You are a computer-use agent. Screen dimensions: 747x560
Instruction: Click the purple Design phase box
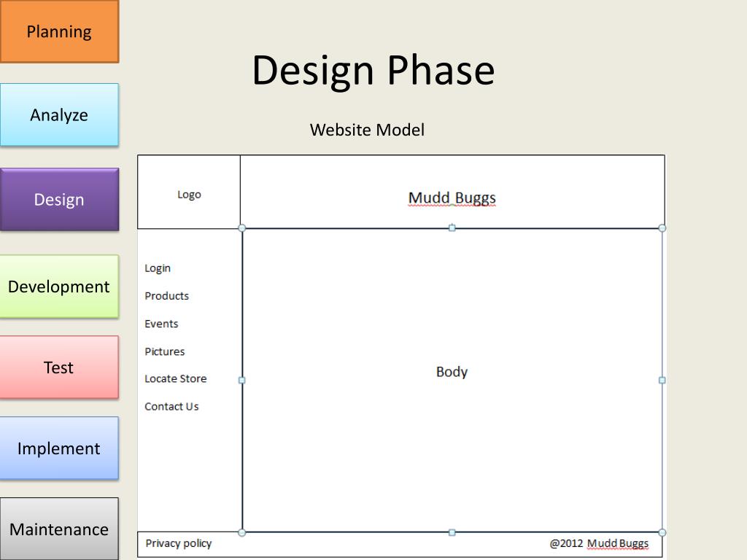60,200
